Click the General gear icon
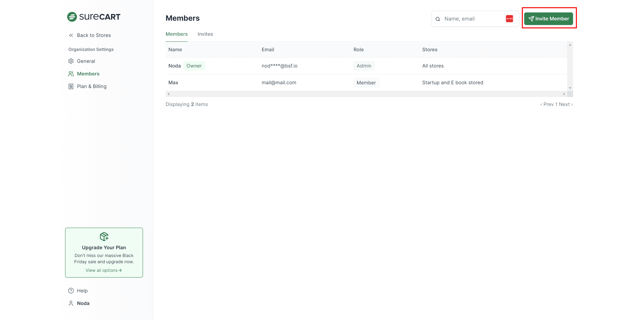This screenshot has width=644, height=320. (x=71, y=61)
